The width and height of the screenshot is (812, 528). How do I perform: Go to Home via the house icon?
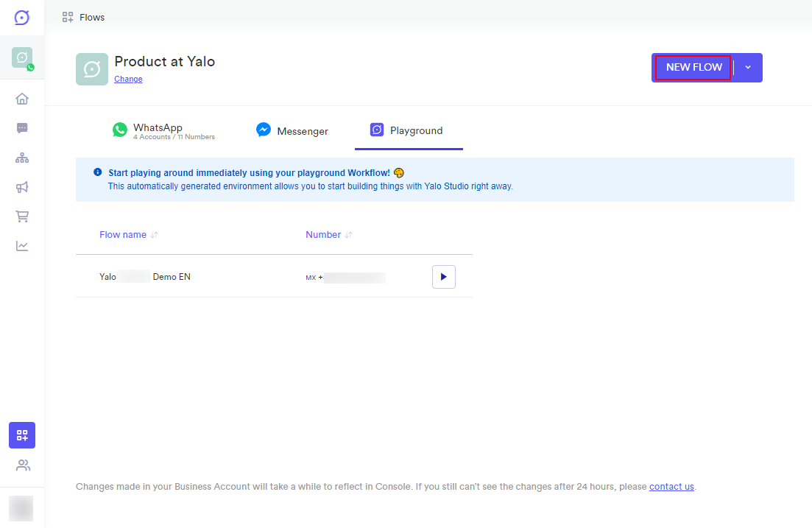(x=22, y=99)
